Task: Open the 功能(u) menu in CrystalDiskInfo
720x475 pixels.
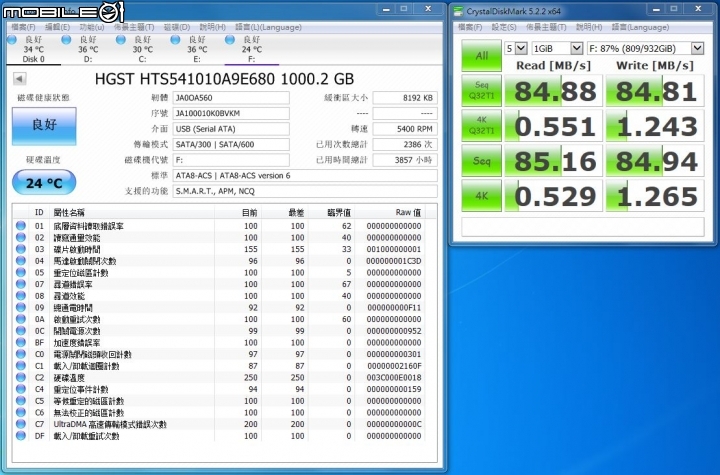Action: [92, 27]
